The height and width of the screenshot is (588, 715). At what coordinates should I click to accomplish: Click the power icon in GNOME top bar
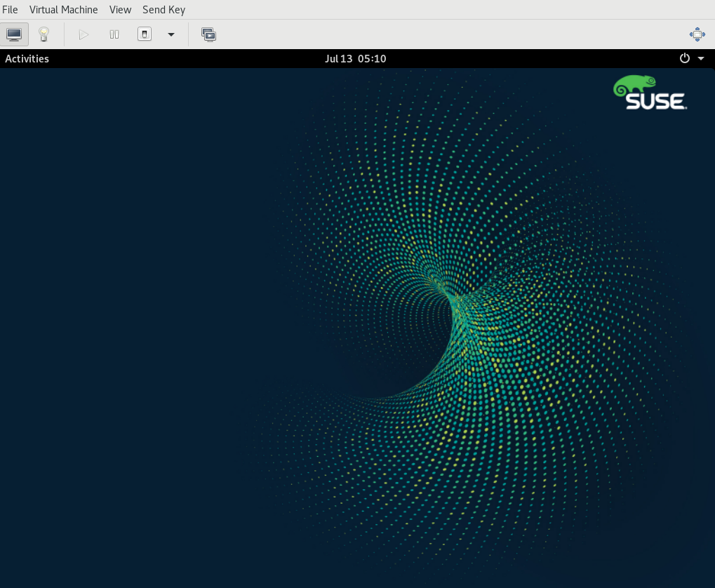pos(685,58)
